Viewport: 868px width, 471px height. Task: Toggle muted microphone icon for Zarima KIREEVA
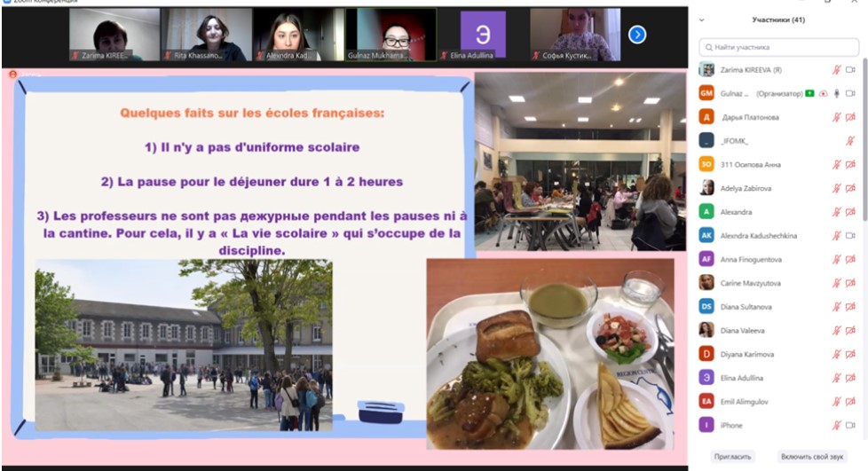836,69
